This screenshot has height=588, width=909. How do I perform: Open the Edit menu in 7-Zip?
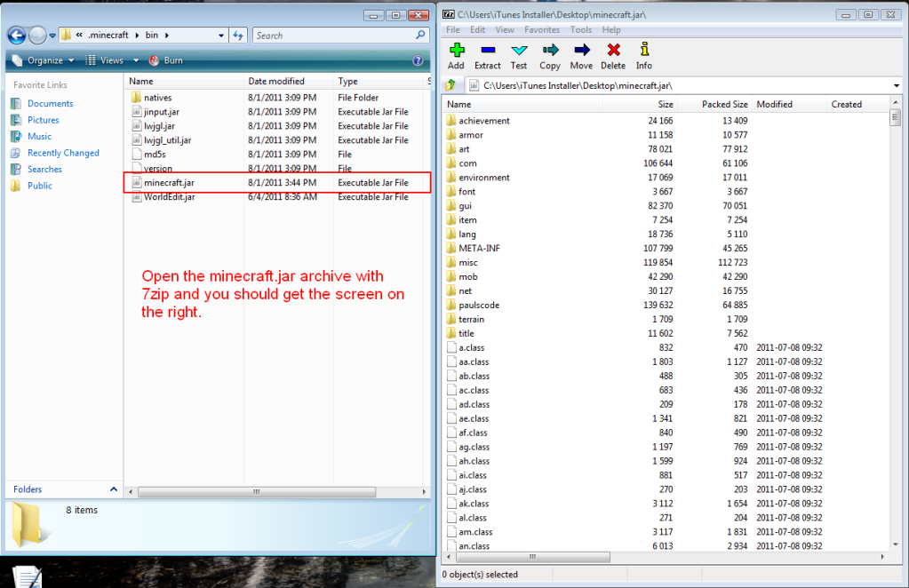pyautogui.click(x=478, y=29)
